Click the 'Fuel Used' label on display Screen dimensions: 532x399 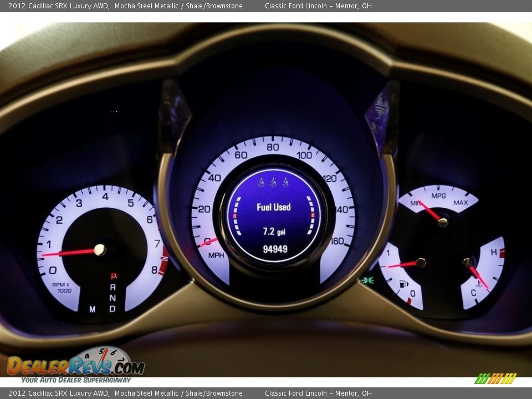point(273,207)
